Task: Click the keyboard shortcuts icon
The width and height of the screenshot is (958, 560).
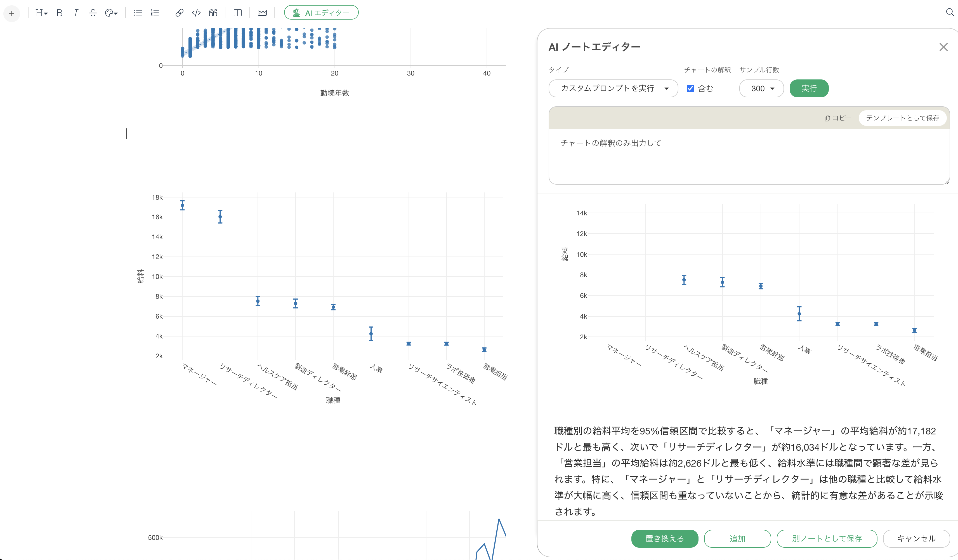Action: pos(262,13)
